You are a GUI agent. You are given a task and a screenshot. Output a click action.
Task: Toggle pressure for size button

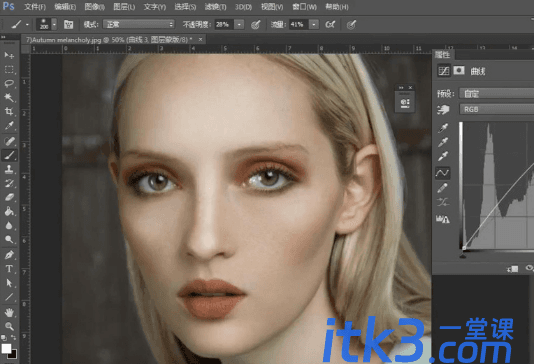point(351,25)
